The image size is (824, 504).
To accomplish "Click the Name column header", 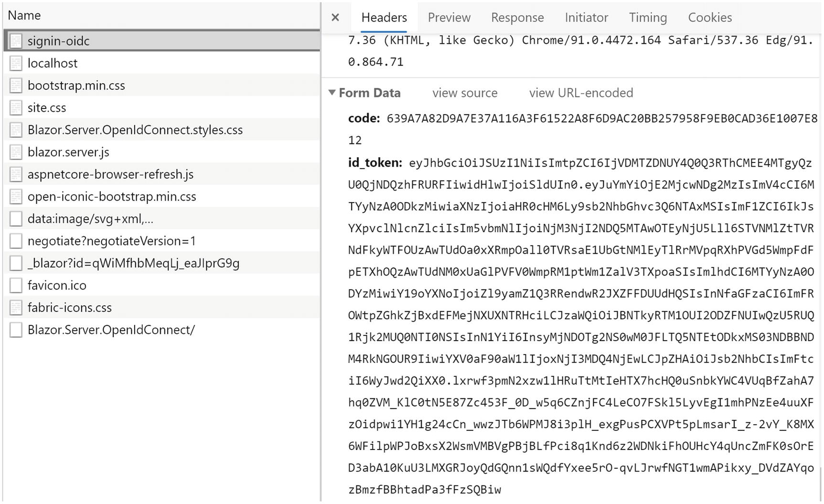I will [24, 15].
